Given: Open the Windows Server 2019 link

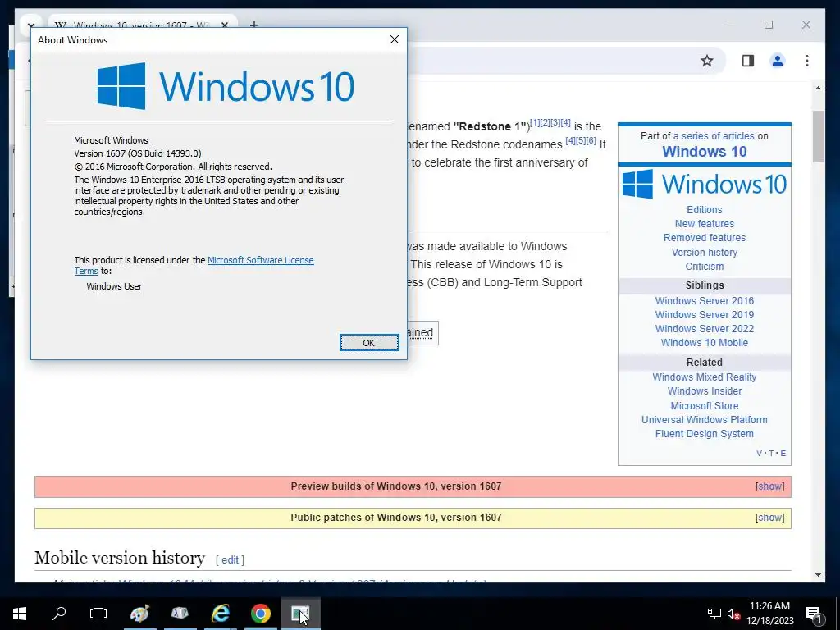Looking at the screenshot, I should tap(705, 315).
